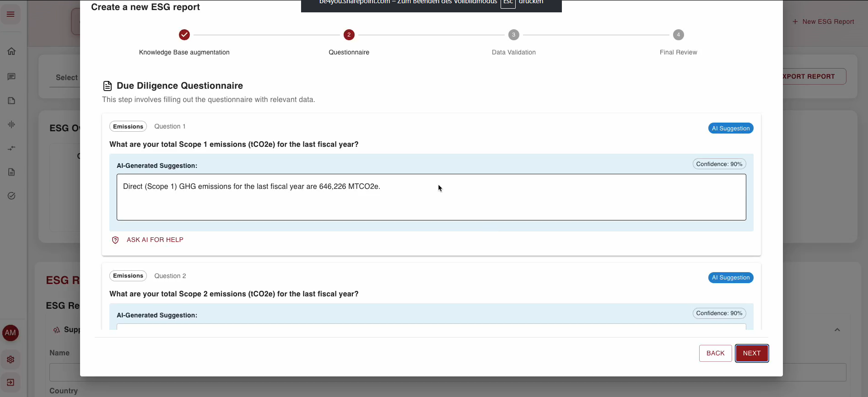Collapse the section with the chevron-up arrow

pyautogui.click(x=837, y=330)
